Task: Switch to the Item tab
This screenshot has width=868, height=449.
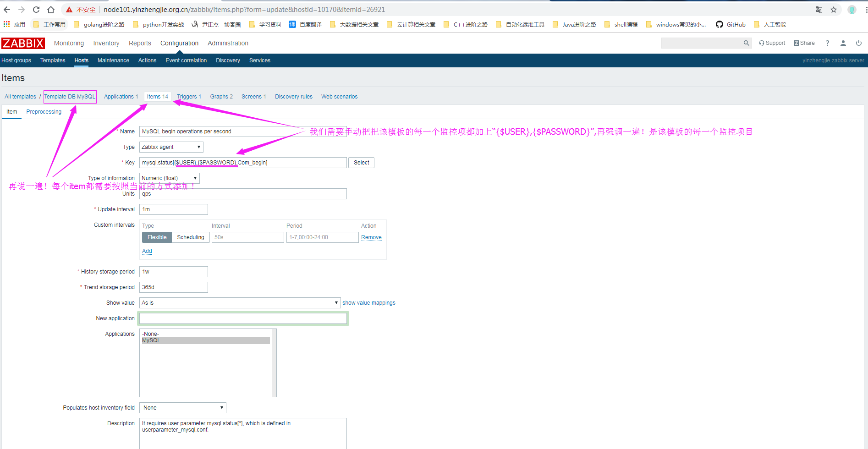Action: coord(11,112)
